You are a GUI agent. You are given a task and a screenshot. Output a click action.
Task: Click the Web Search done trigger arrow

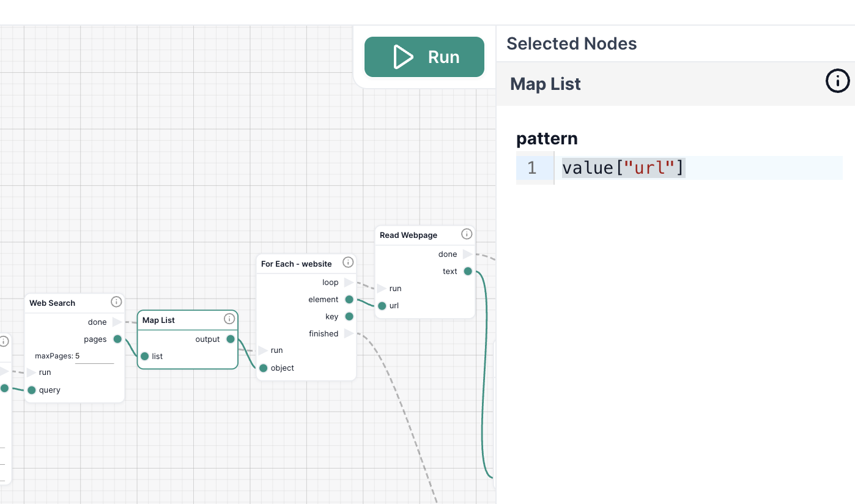pos(117,322)
